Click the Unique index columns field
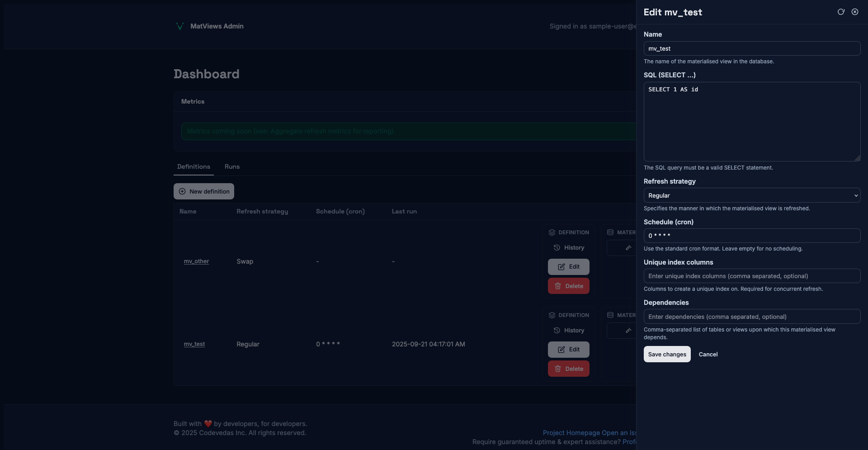Screen dimensions: 868x450 [751, 276]
